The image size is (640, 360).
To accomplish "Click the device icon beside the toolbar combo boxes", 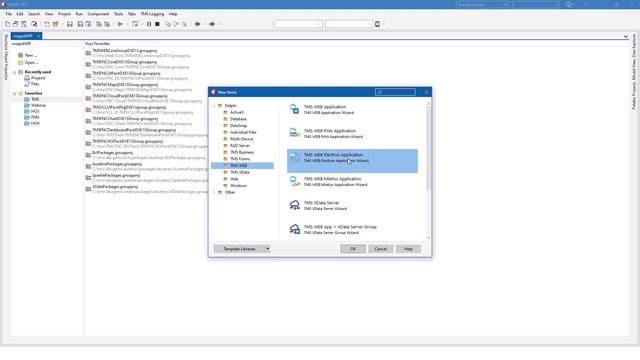I will point(378,24).
